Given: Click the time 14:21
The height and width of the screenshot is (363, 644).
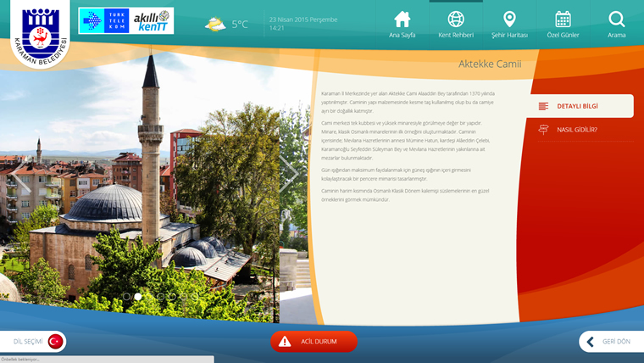Looking at the screenshot, I should (276, 28).
